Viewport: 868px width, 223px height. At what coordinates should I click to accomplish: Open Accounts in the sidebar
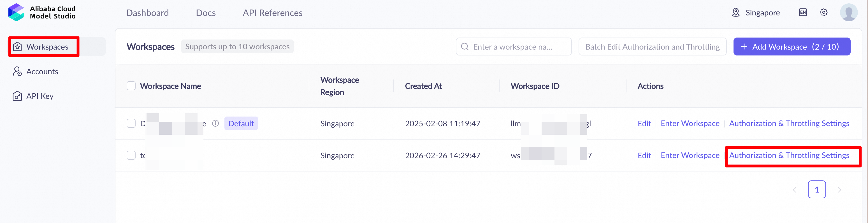click(42, 71)
